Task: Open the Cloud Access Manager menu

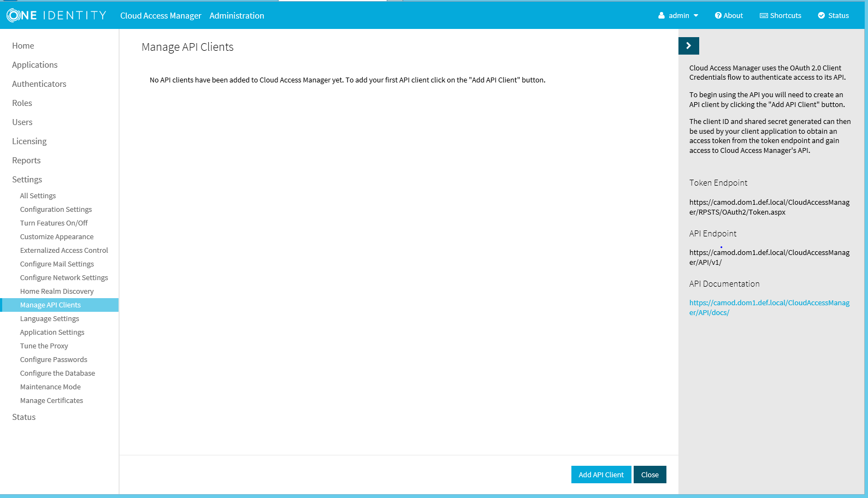Action: click(x=161, y=16)
